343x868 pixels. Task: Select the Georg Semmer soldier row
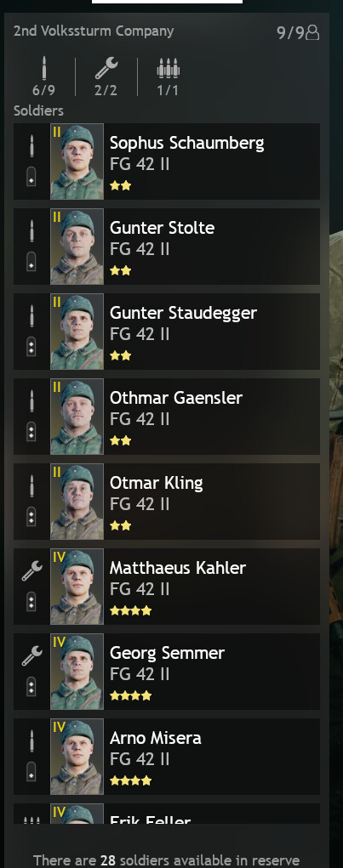coord(167,672)
